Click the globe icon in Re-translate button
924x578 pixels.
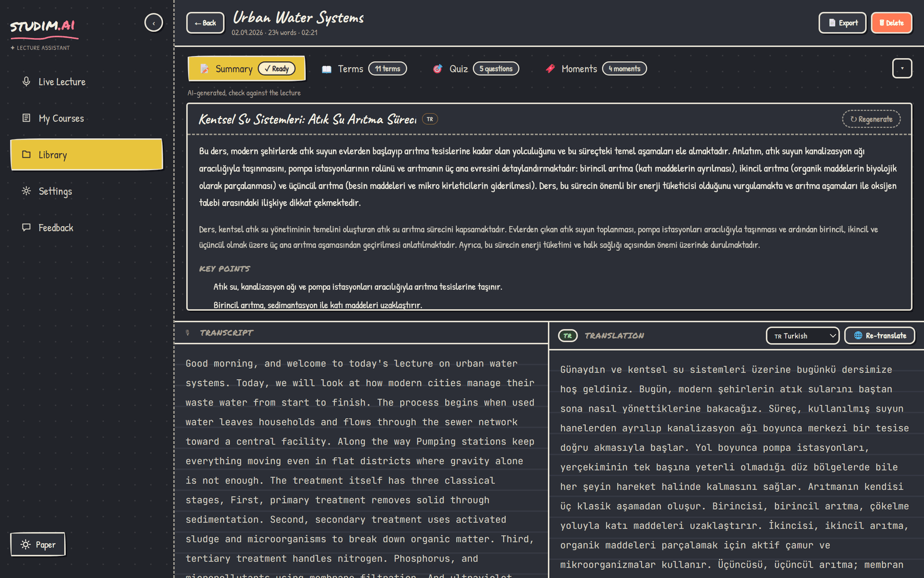pos(858,336)
